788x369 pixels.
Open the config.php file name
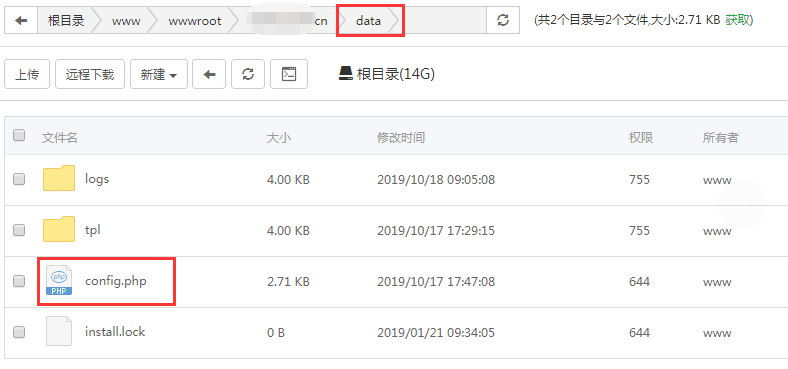(x=116, y=281)
